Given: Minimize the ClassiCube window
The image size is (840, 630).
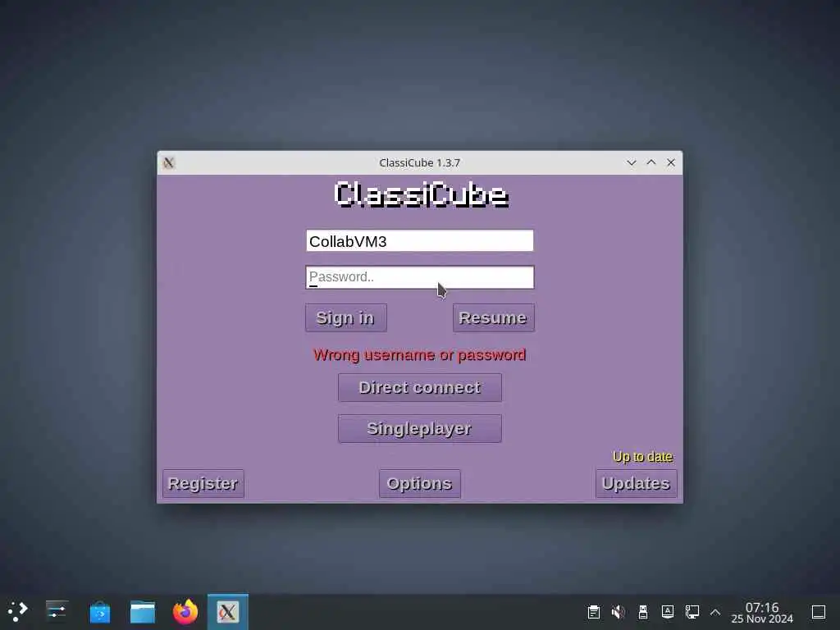Looking at the screenshot, I should 632,162.
